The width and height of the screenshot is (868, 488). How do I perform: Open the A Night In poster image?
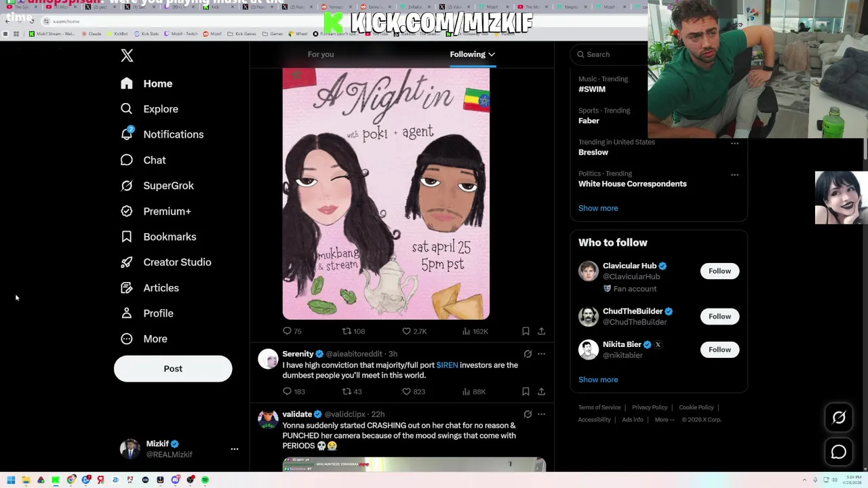(x=386, y=194)
